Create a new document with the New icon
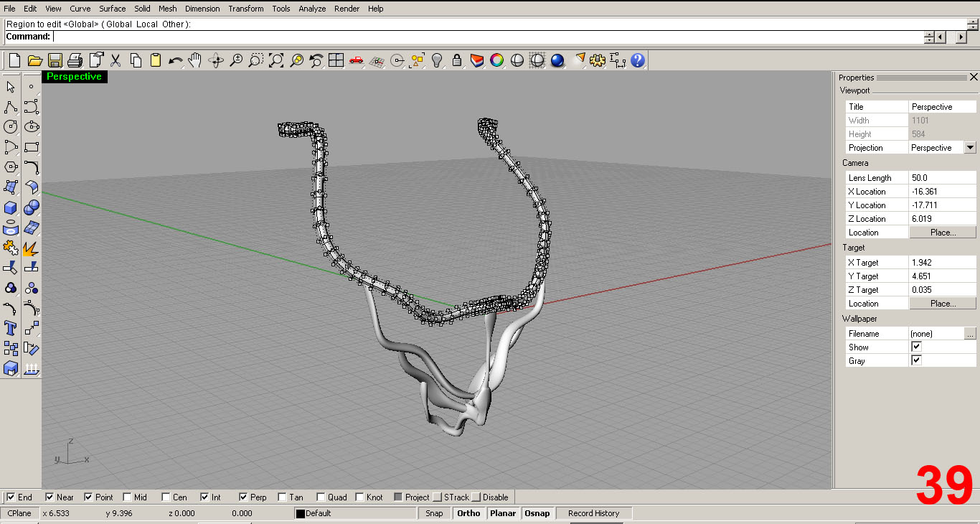The width and height of the screenshot is (980, 524). [x=14, y=60]
